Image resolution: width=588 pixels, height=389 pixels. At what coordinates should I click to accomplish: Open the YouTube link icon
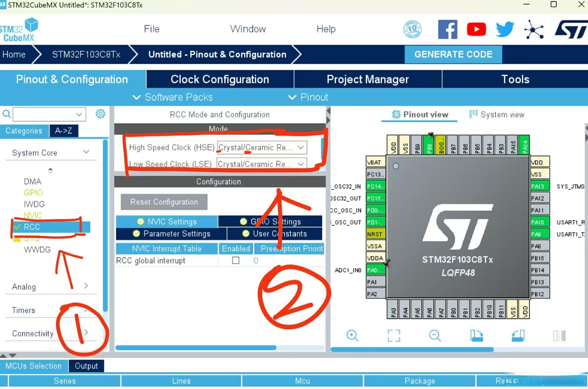(476, 29)
